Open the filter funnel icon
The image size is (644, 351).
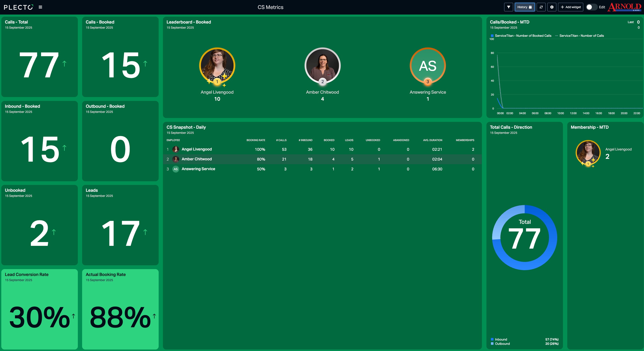508,7
